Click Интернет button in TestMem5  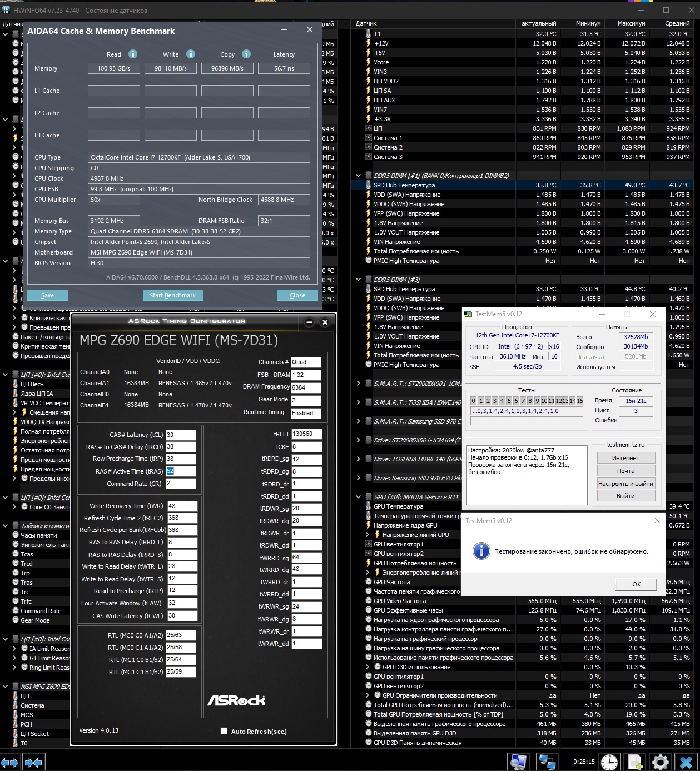click(x=626, y=458)
